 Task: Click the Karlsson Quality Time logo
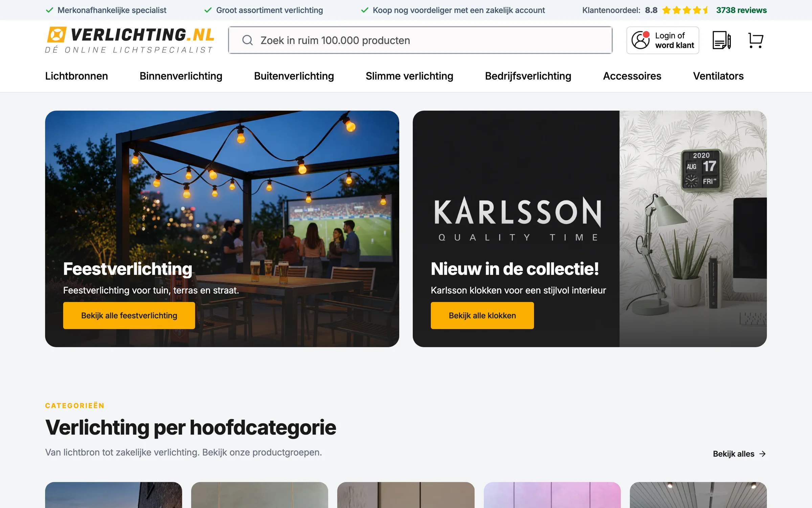tap(518, 219)
